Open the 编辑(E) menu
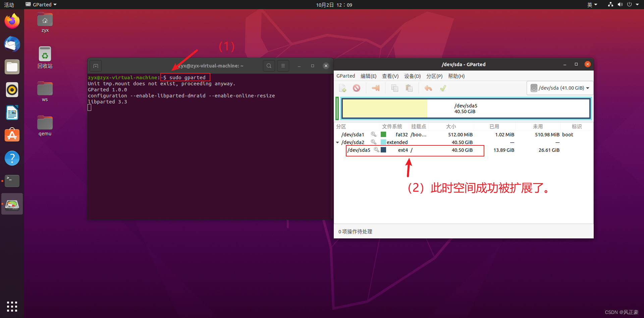This screenshot has width=644, height=318. (x=369, y=76)
